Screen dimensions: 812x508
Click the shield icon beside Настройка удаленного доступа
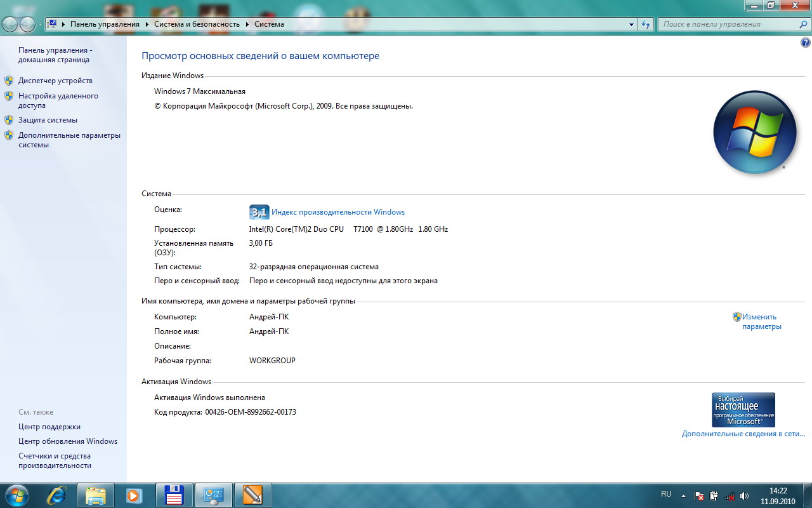[9, 96]
